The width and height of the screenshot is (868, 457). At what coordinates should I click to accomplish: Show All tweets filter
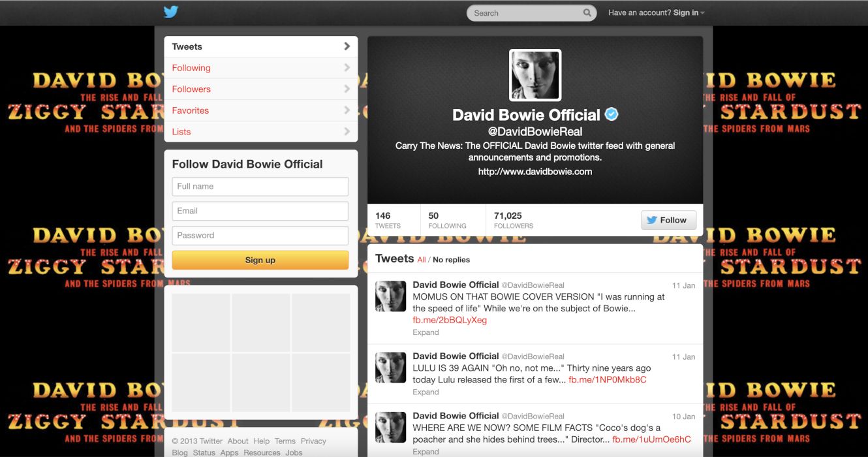click(422, 260)
